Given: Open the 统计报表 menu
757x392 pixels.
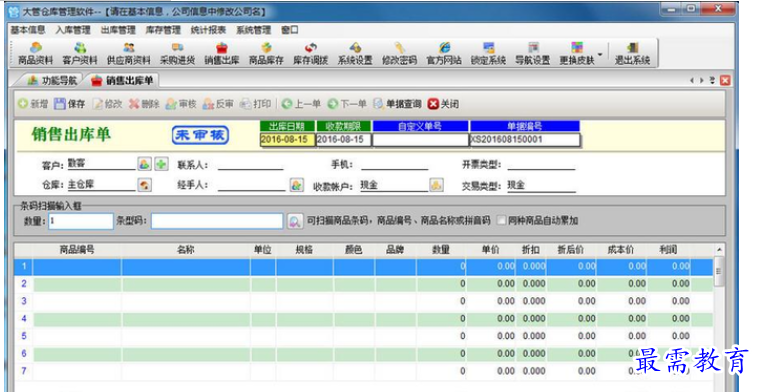Looking at the screenshot, I should coord(208,30).
